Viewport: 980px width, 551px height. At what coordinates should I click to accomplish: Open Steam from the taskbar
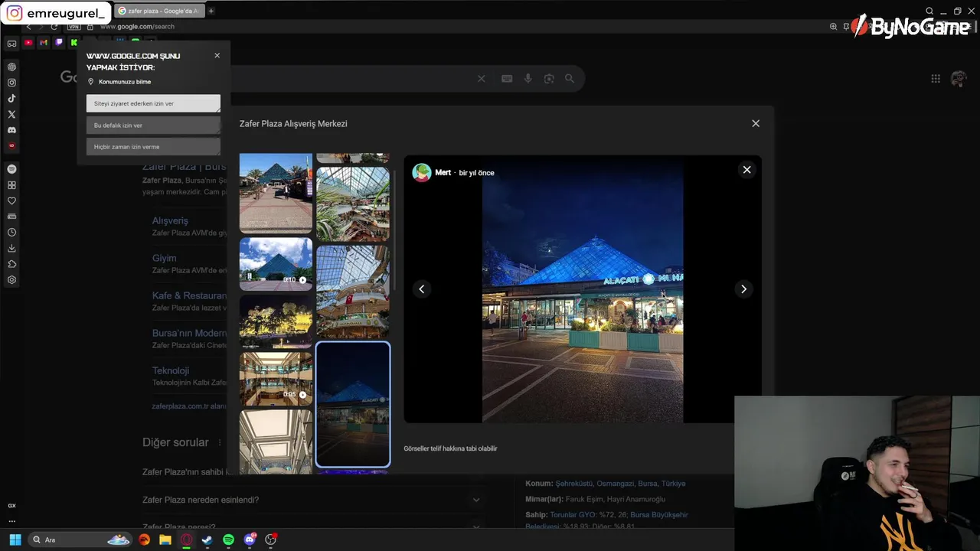(x=207, y=540)
